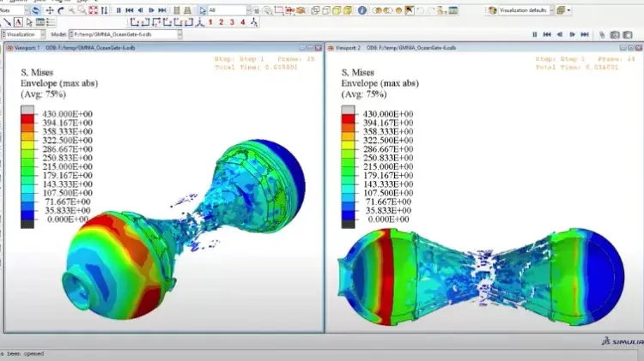Image resolution: width=644 pixels, height=361 pixels.
Task: Click the list icon in the annotation toolbar
Action: point(51,22)
